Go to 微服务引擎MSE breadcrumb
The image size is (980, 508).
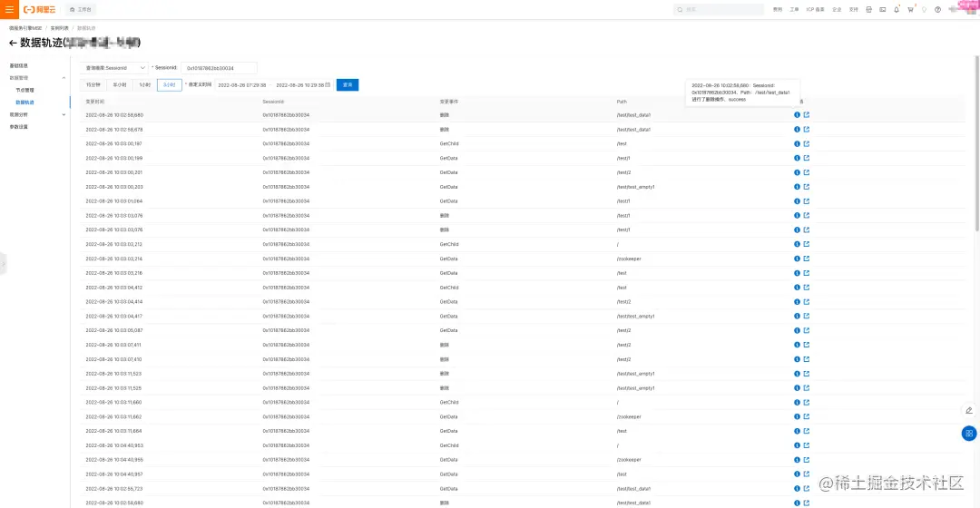tap(25, 28)
